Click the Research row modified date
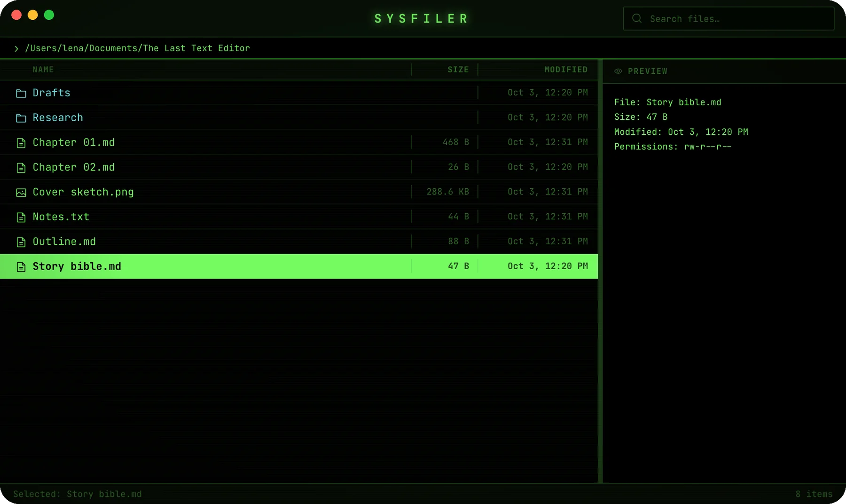This screenshot has width=846, height=504. tap(548, 117)
